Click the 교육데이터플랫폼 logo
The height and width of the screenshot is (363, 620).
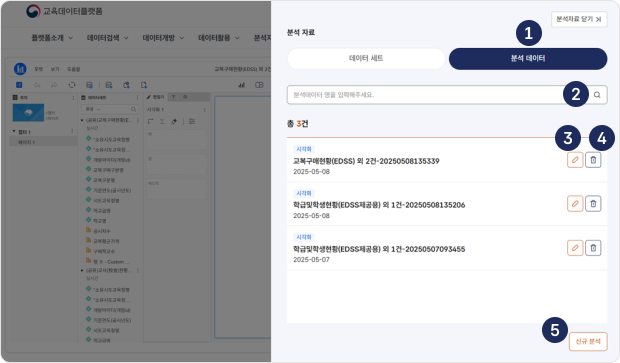click(x=64, y=11)
